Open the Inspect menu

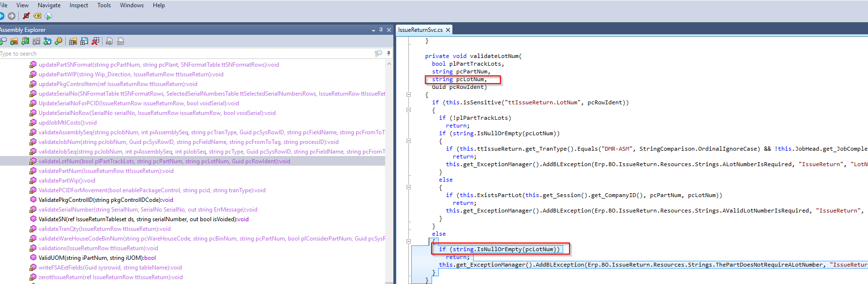click(x=79, y=5)
